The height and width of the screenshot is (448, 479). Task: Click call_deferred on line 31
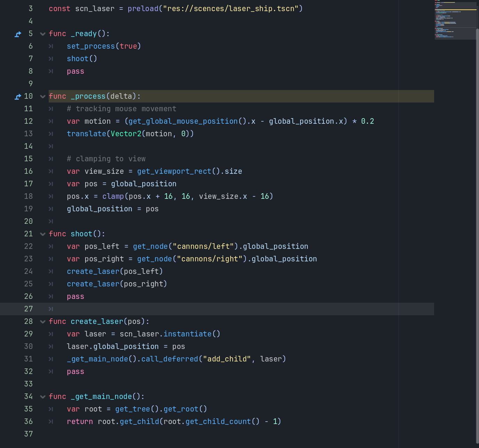[169, 359]
